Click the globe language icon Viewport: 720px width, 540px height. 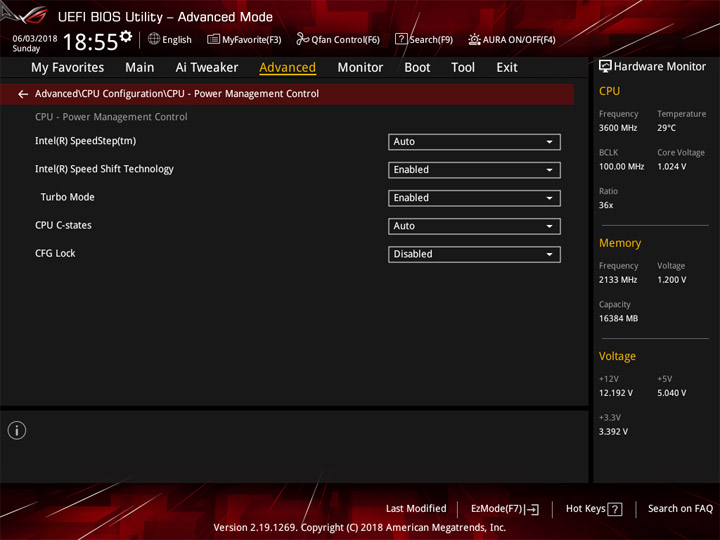(x=154, y=39)
